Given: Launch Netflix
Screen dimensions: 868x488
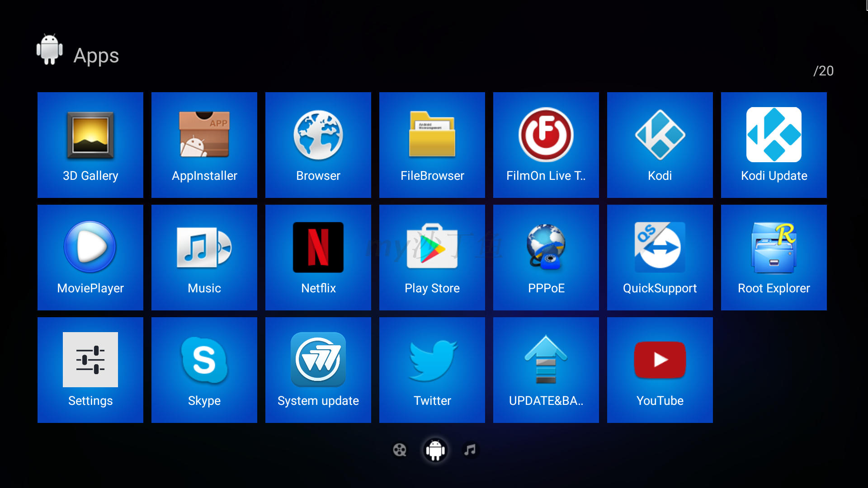Looking at the screenshot, I should point(318,258).
